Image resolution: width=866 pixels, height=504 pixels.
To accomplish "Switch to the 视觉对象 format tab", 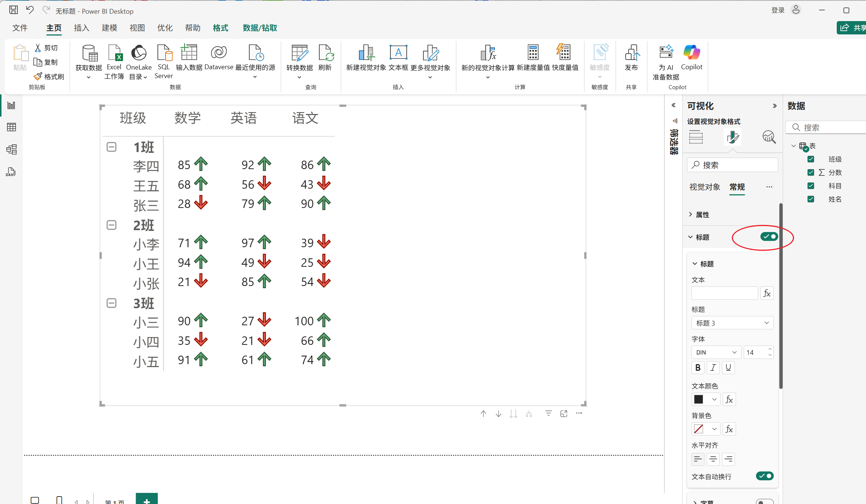I will click(x=705, y=187).
